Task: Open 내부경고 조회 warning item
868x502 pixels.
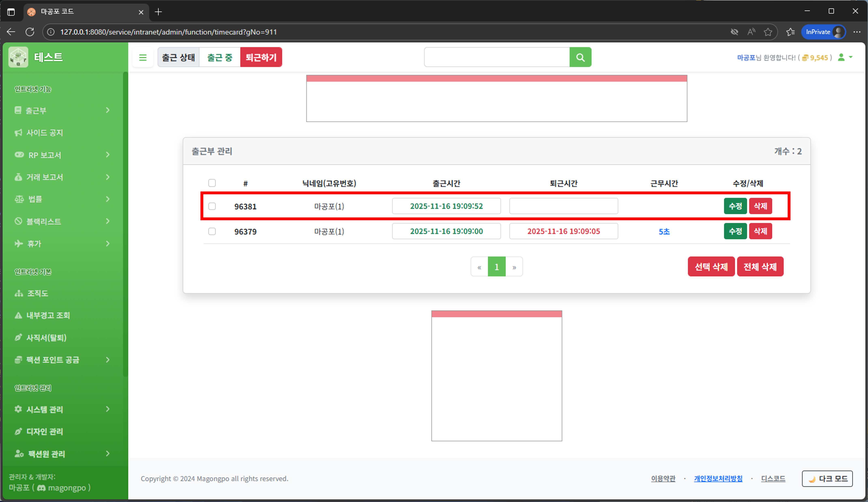Action: coord(48,315)
